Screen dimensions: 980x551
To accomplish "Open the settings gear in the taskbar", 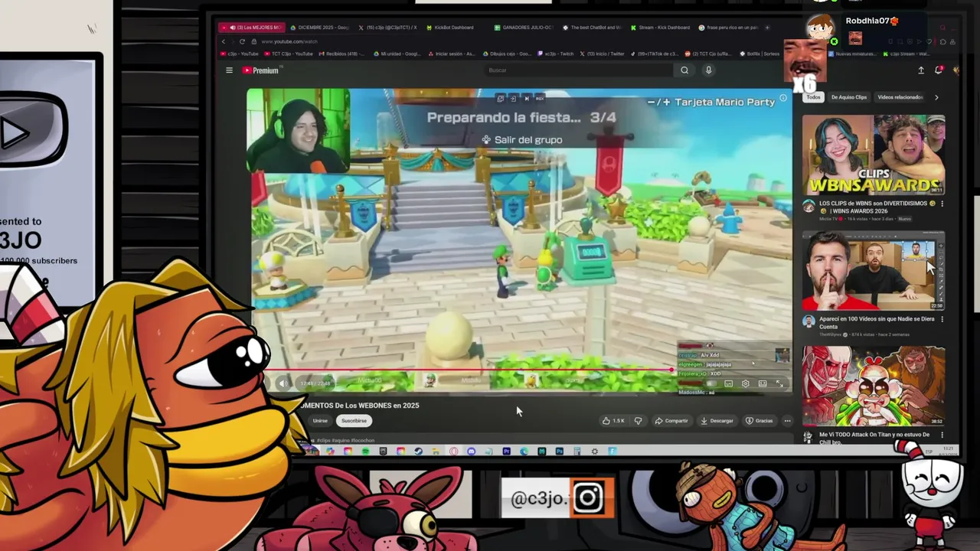I will click(594, 452).
